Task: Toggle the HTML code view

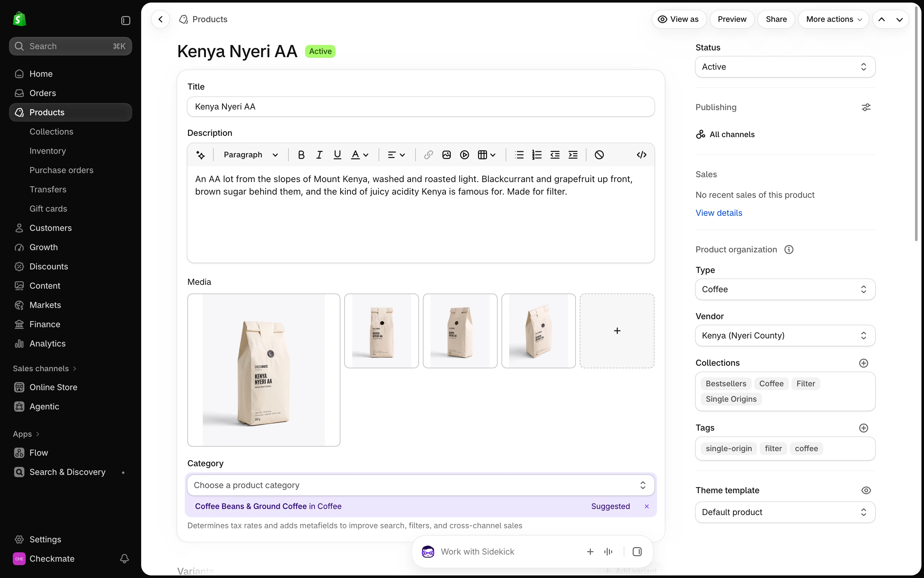Action: coord(641,155)
